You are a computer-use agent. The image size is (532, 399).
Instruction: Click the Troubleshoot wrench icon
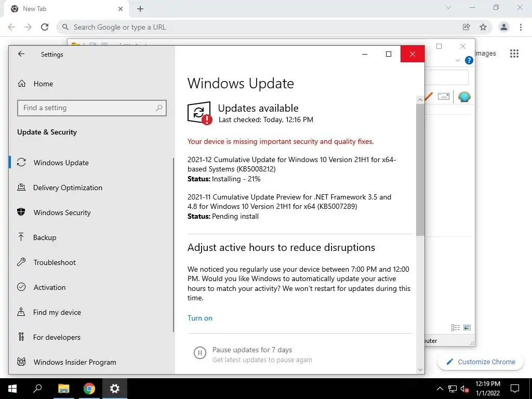[x=21, y=262]
